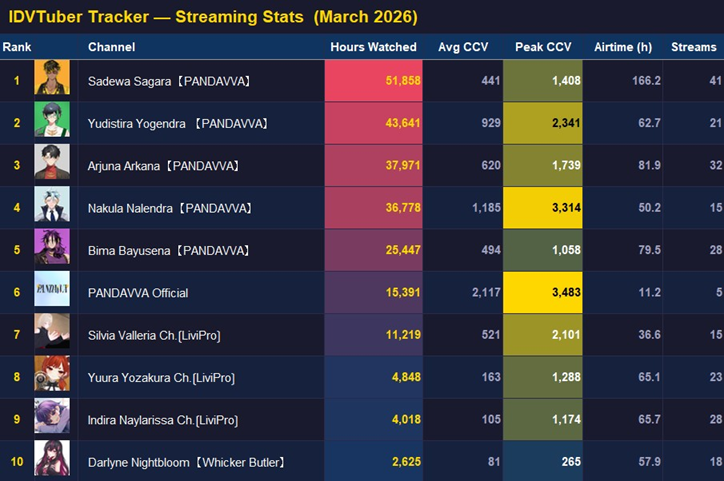Click Bima Bayusena's purple avatar
The width and height of the screenshot is (724, 481).
(52, 247)
